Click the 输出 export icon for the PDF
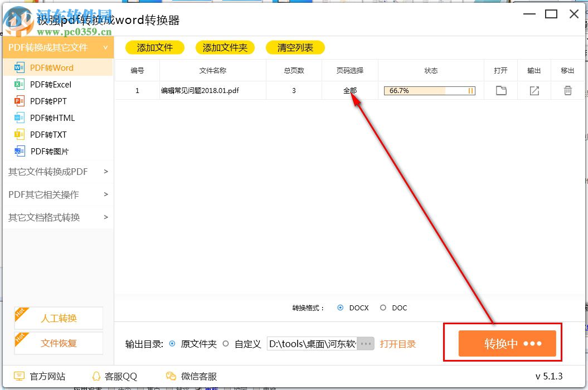 click(x=534, y=90)
